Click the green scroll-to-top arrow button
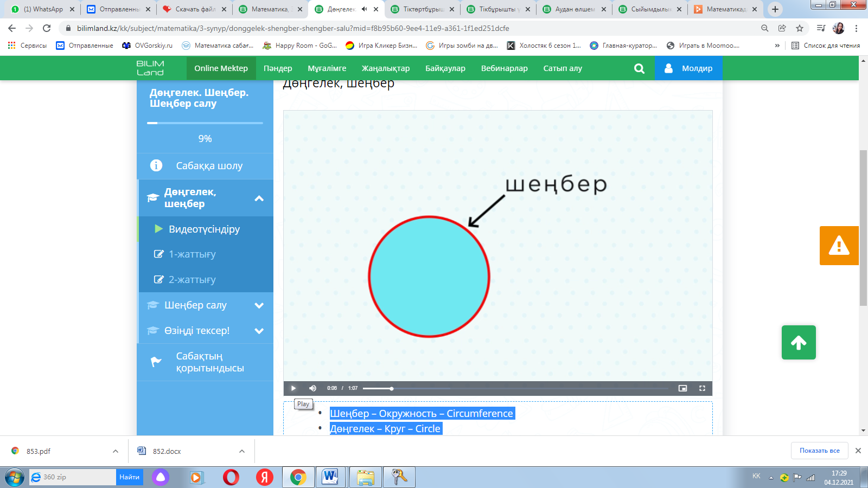Screen dimensions: 868x488 [x=799, y=343]
